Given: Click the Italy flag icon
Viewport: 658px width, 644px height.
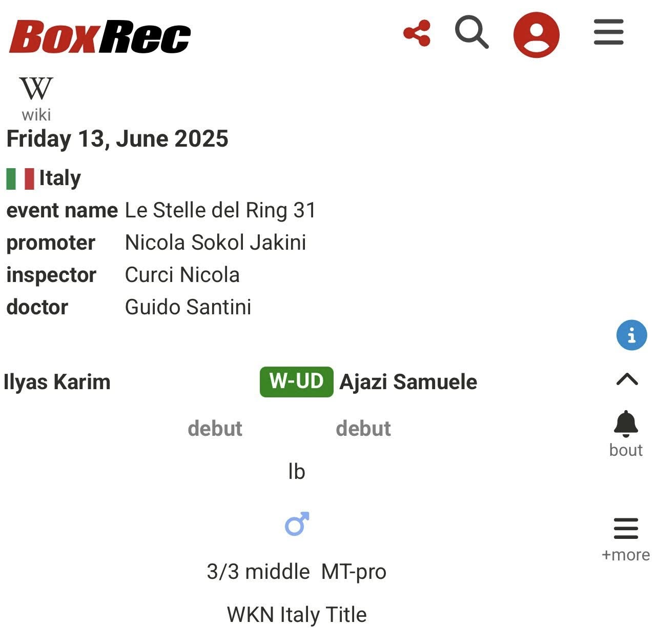Looking at the screenshot, I should coord(20,179).
